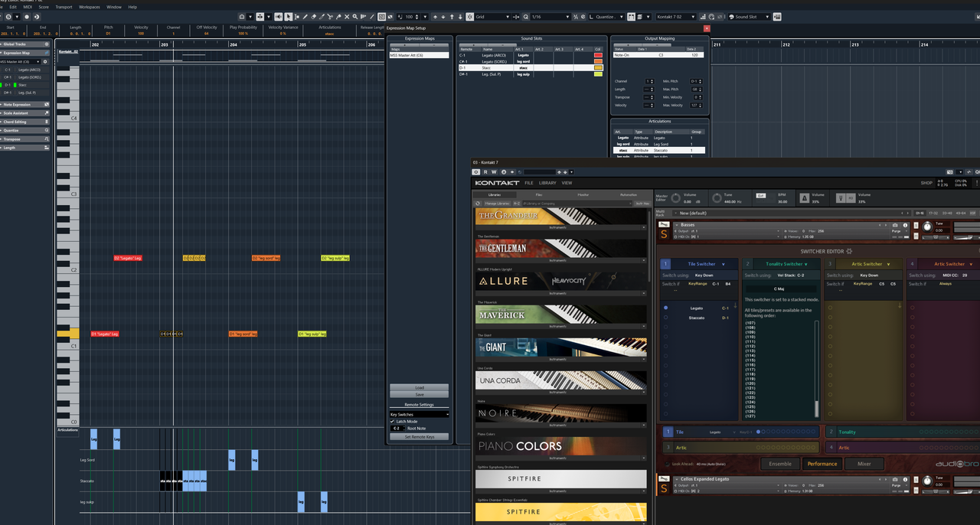The width and height of the screenshot is (980, 525).
Task: Click the Load button in Expression Map Setup
Action: tap(420, 387)
